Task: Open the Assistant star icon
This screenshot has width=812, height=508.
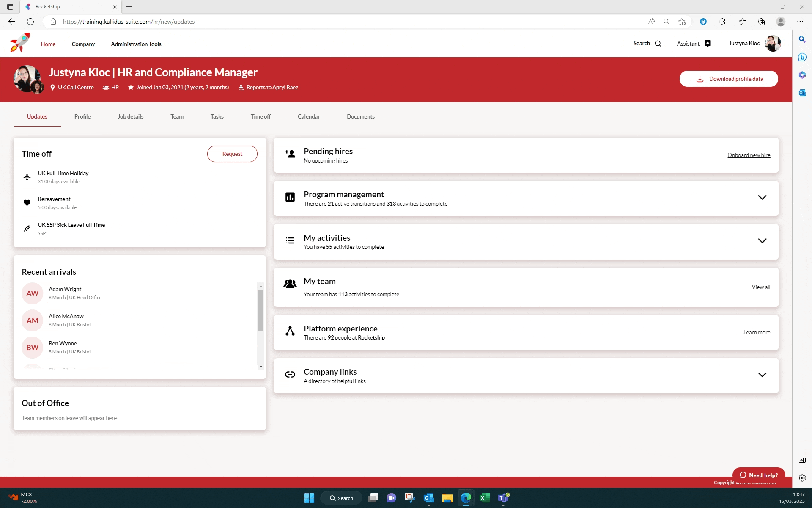Action: (708, 44)
